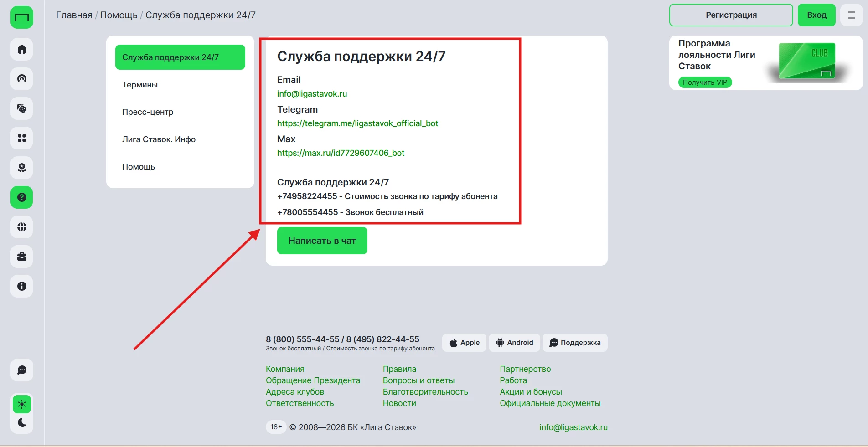Screen dimensions: 868x447
Task: Click the Служба поддержки 24/7 page heading
Action: click(362, 57)
